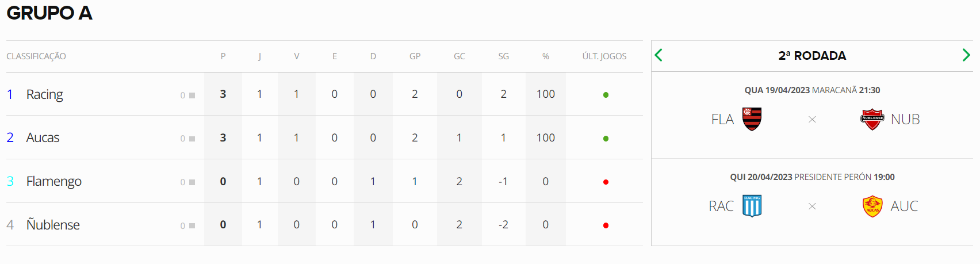Click Racing's position change indicator square
This screenshot has height=264, width=980.
click(192, 95)
